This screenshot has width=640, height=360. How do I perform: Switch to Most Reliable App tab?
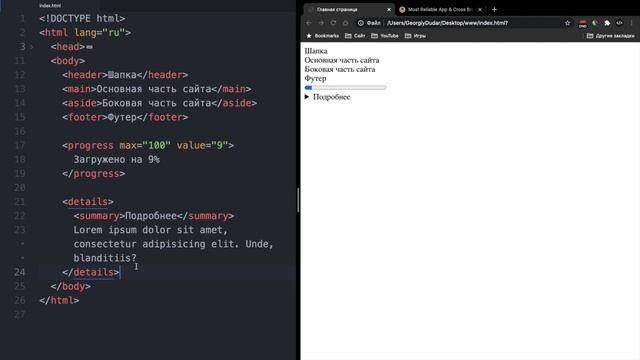(441, 9)
